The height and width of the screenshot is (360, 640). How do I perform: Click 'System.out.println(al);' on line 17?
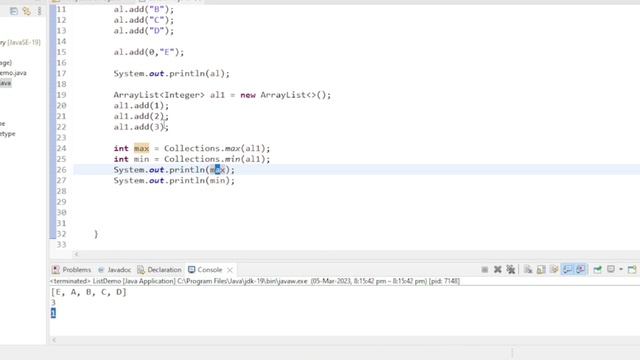(x=171, y=74)
